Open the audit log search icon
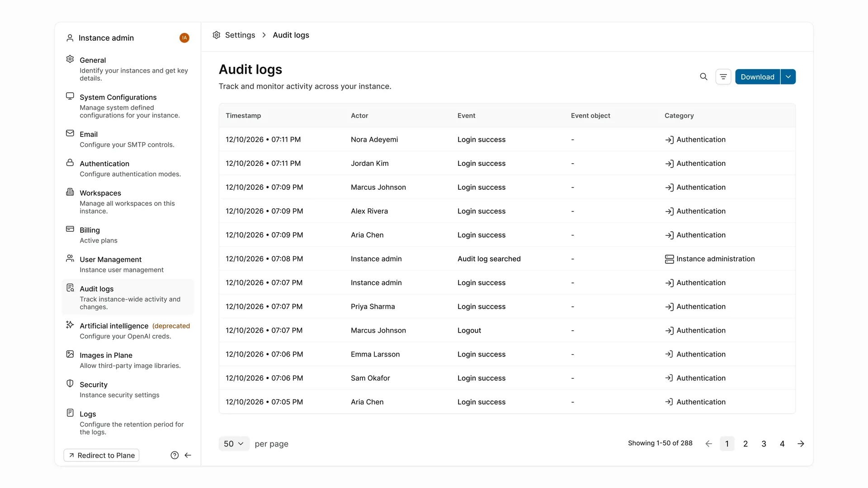Screen dimensions: 868x488 (703, 77)
